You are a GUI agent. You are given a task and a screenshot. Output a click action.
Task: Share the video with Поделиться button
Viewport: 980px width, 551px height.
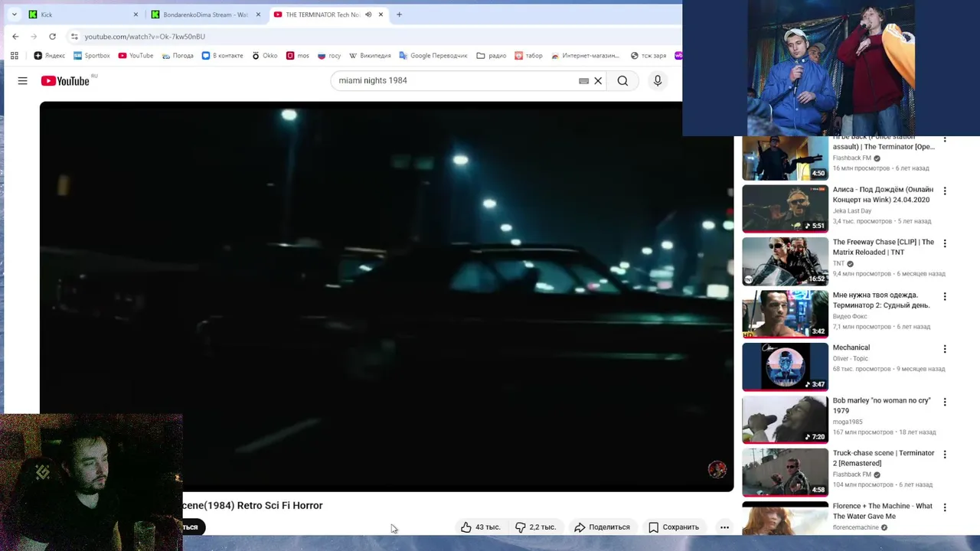[602, 527]
